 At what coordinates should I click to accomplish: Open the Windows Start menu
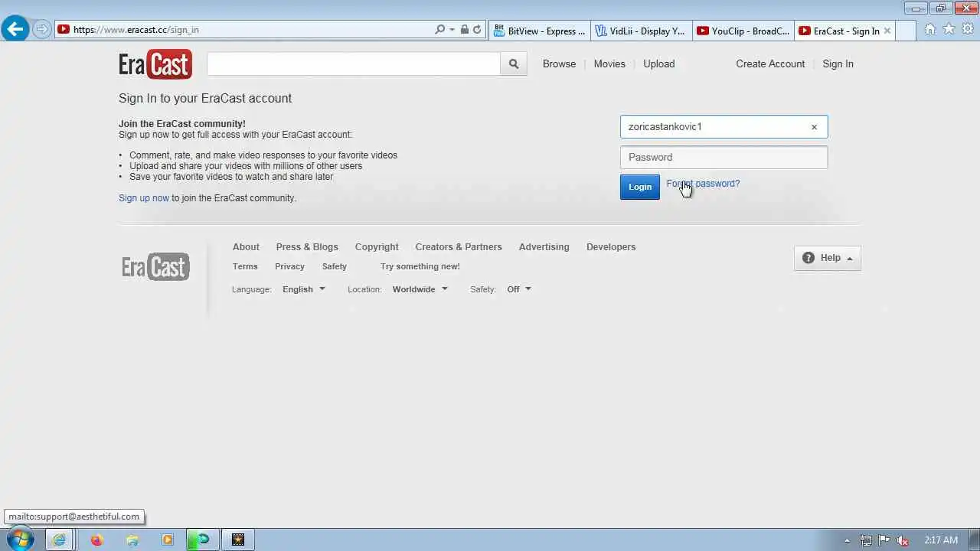20,540
